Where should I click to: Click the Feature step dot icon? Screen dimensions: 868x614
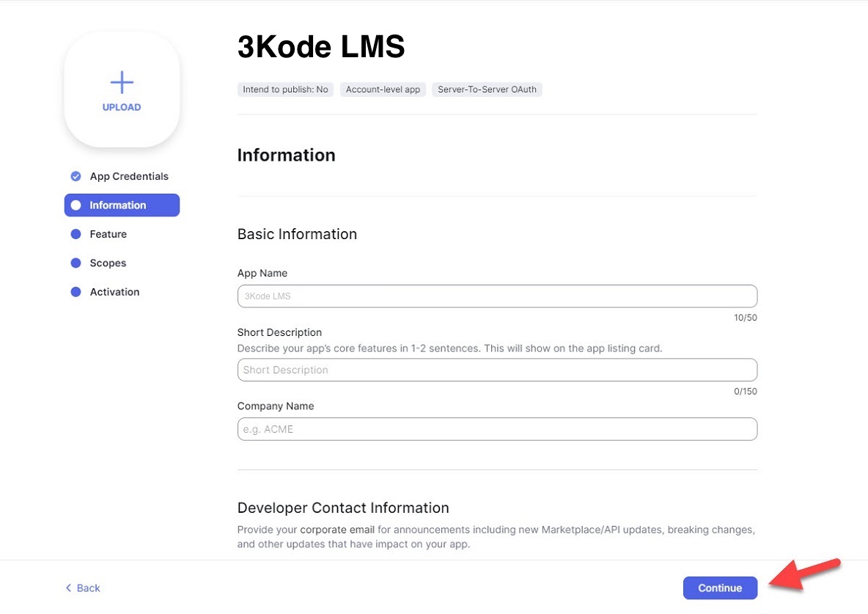click(x=76, y=234)
